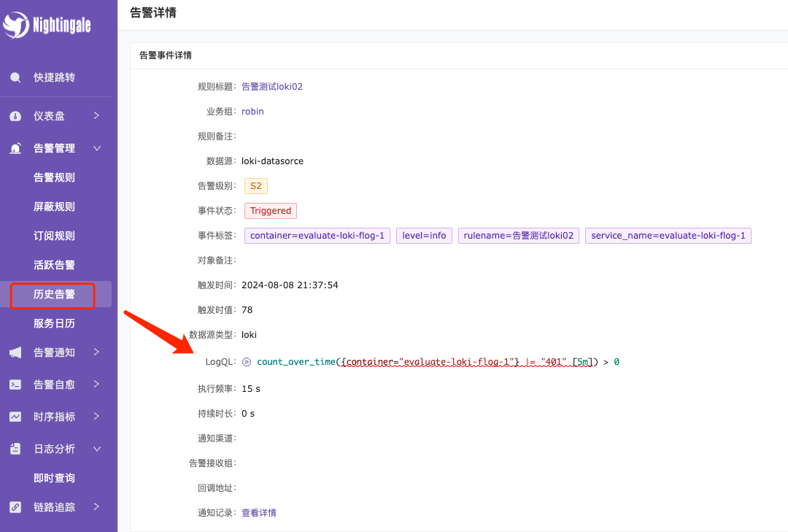Screen dimensions: 788x532
Task: Expand the 仪表盘 menu chevron
Action: pos(96,116)
